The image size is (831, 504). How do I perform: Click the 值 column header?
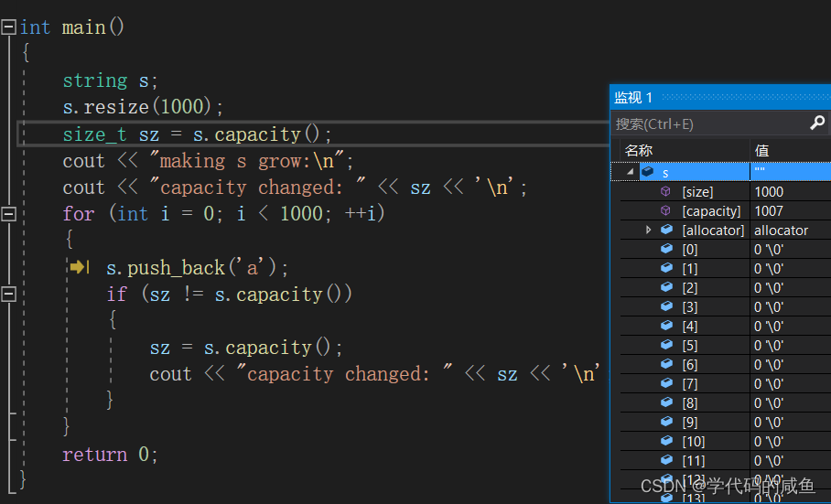pos(761,151)
